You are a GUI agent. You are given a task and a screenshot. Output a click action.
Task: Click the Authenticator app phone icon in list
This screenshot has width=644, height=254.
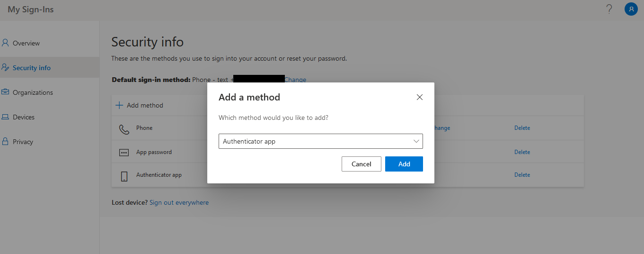tap(124, 176)
